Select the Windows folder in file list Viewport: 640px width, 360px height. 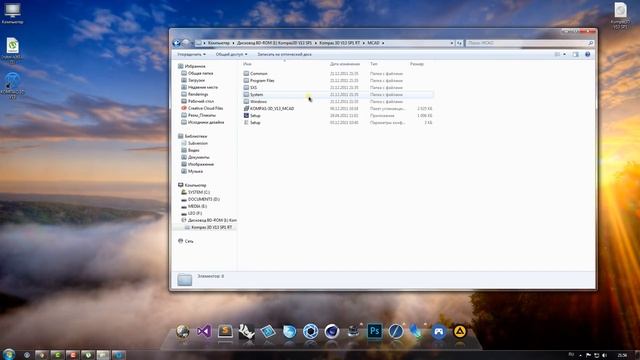coord(258,101)
